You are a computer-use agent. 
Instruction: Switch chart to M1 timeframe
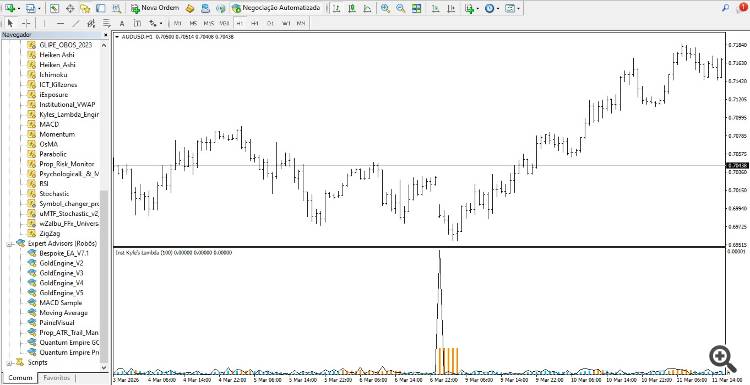[177, 23]
